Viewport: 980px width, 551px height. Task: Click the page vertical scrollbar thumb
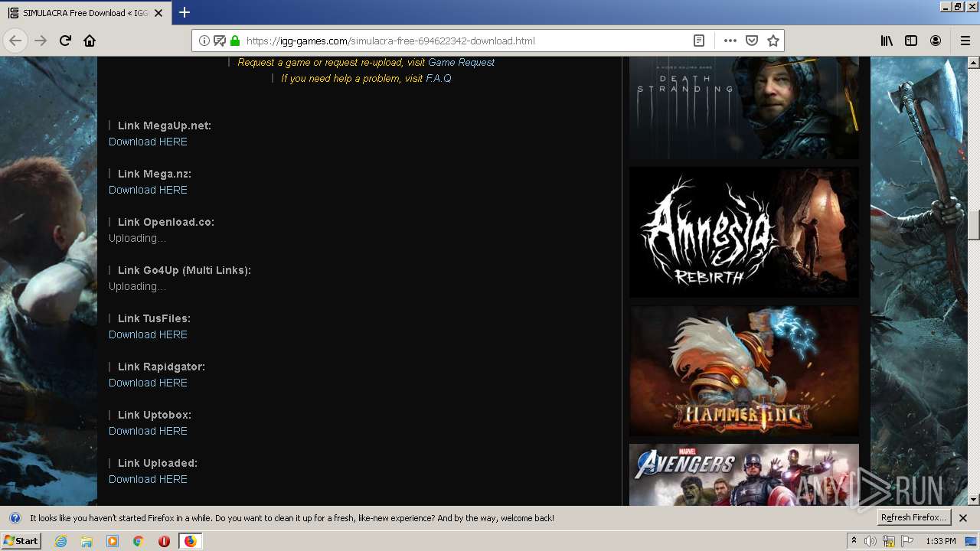[974, 225]
